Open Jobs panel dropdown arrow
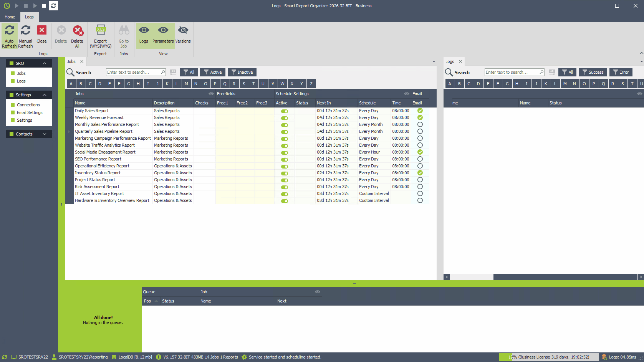The width and height of the screenshot is (644, 362). 434,62
